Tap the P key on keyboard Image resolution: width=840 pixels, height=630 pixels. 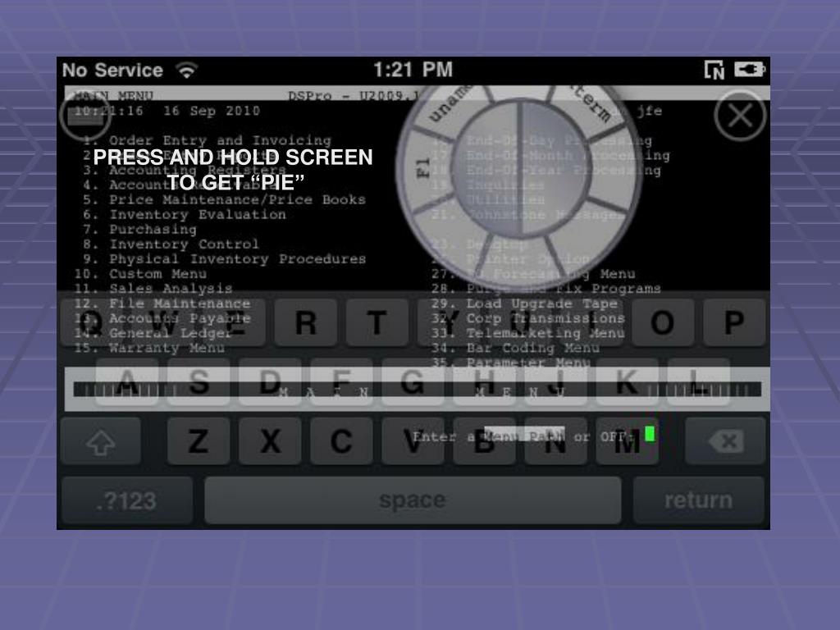click(734, 323)
